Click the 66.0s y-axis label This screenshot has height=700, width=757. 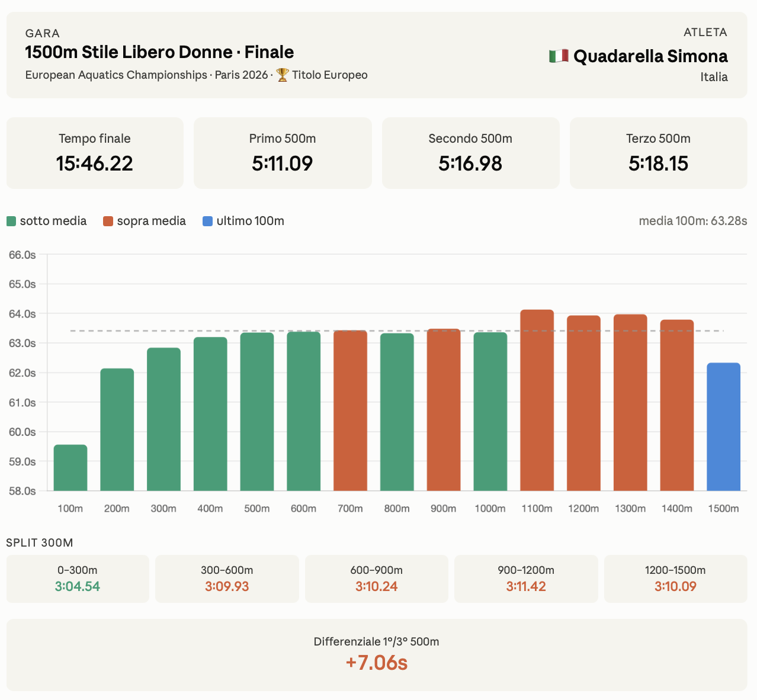click(x=23, y=255)
